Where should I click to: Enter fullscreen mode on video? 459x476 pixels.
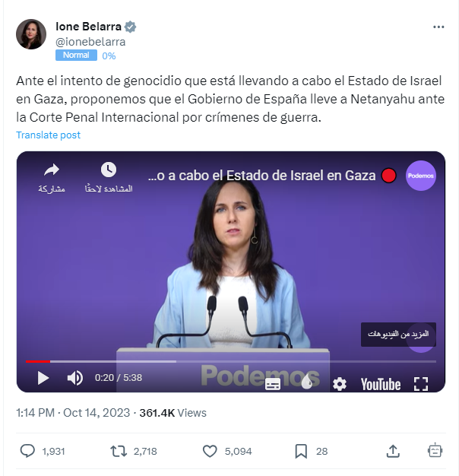(x=421, y=384)
